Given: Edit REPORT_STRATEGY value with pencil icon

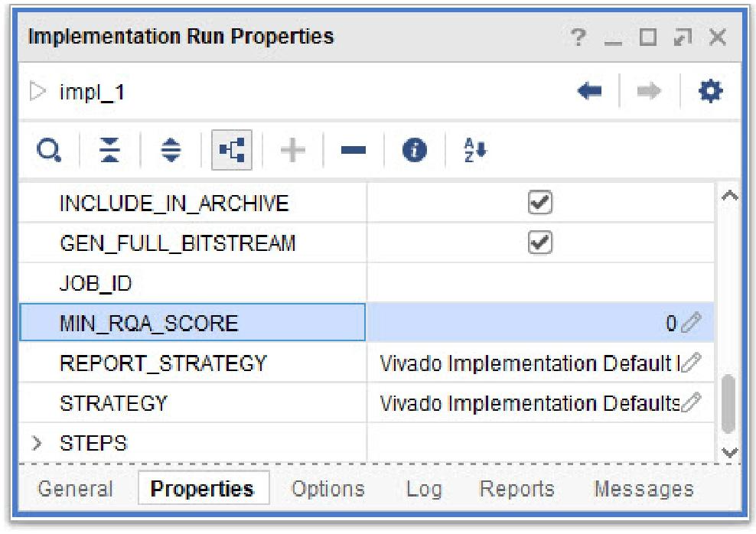Looking at the screenshot, I should pos(692,363).
